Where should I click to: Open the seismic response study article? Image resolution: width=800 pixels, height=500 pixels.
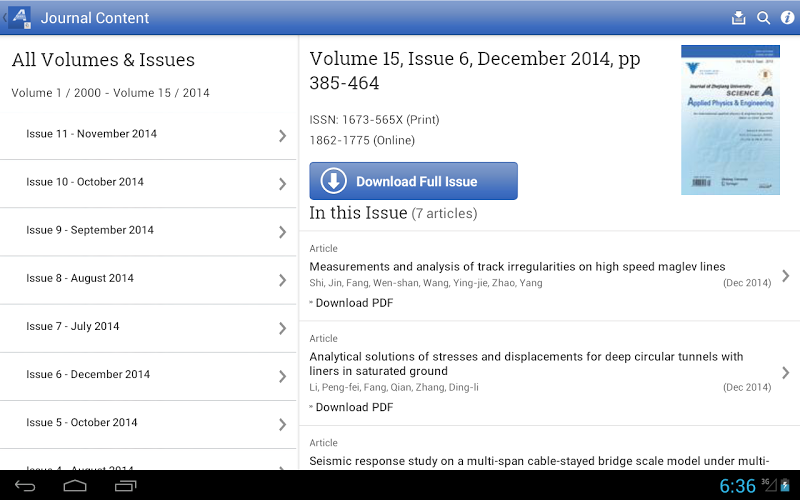point(539,460)
